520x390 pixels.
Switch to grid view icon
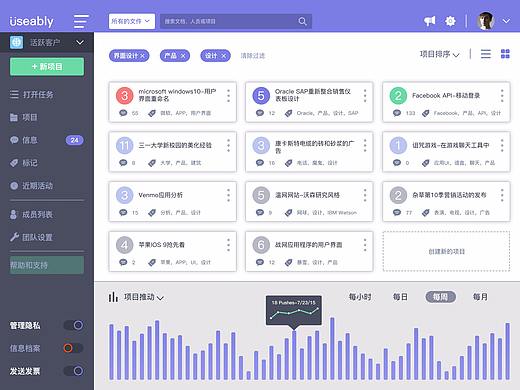[x=505, y=54]
